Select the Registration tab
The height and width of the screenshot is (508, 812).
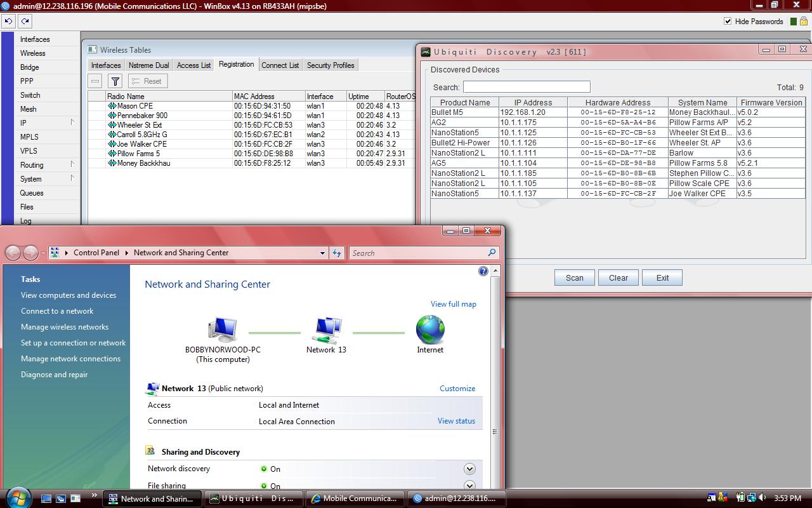coord(236,65)
